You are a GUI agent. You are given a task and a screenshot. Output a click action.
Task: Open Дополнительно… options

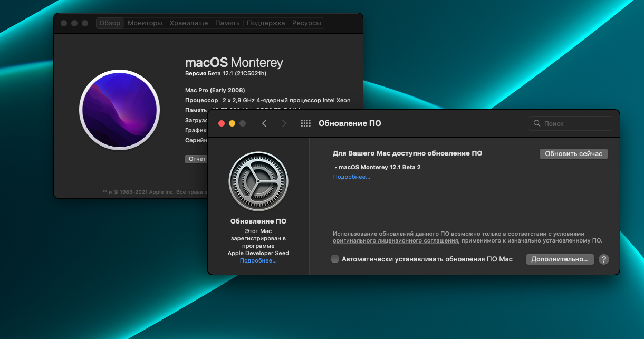pos(560,259)
